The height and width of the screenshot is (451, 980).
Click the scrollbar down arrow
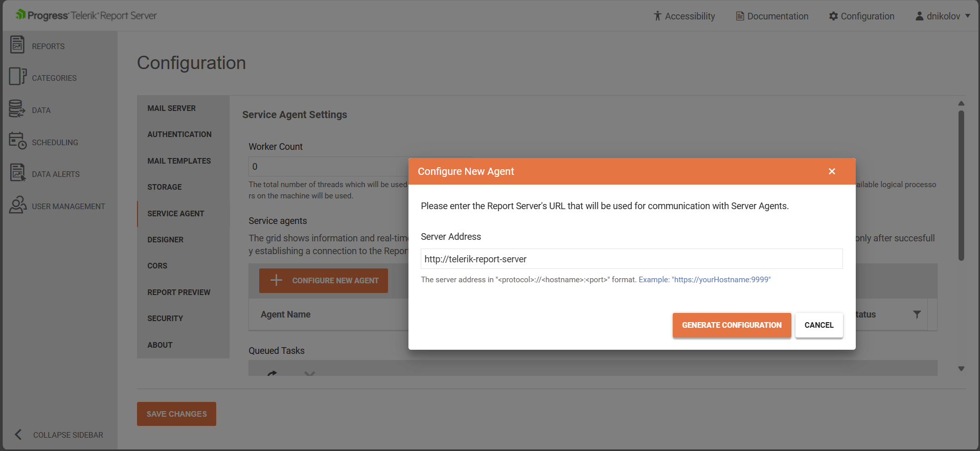[961, 369]
